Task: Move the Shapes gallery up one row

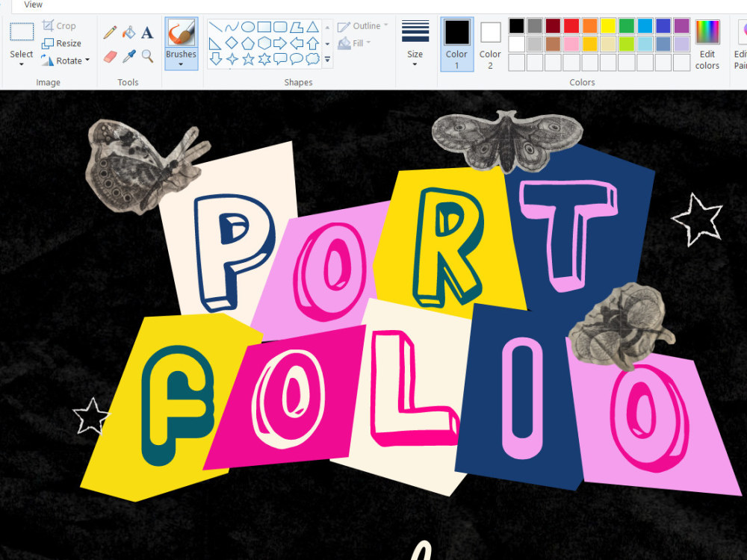Action: click(x=327, y=27)
